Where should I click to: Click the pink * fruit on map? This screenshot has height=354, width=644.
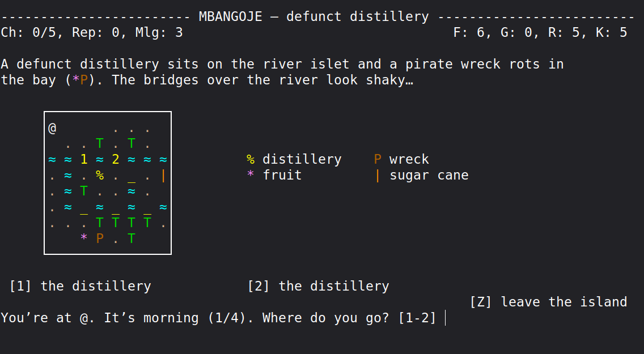click(84, 237)
